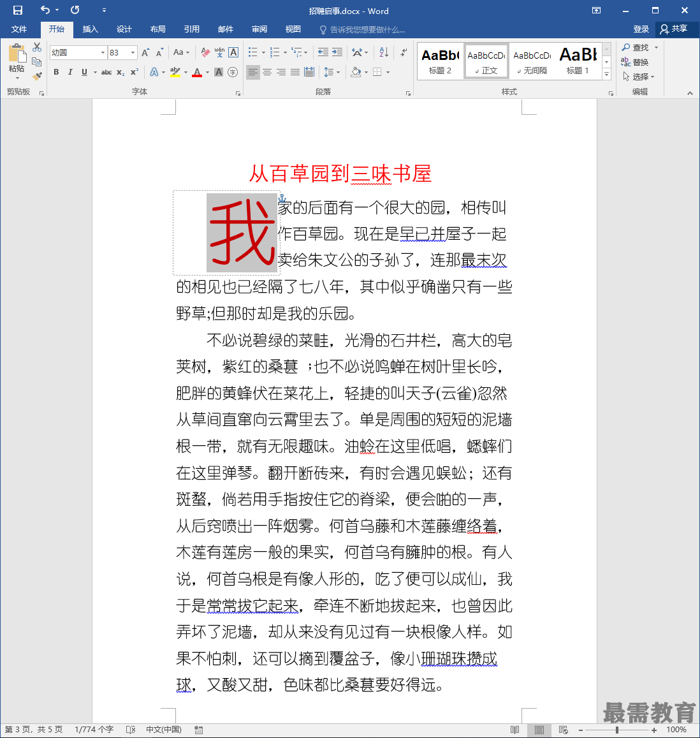Viewport: 700px width, 738px height.
Task: Toggle strikethrough formatting
Action: tap(107, 72)
